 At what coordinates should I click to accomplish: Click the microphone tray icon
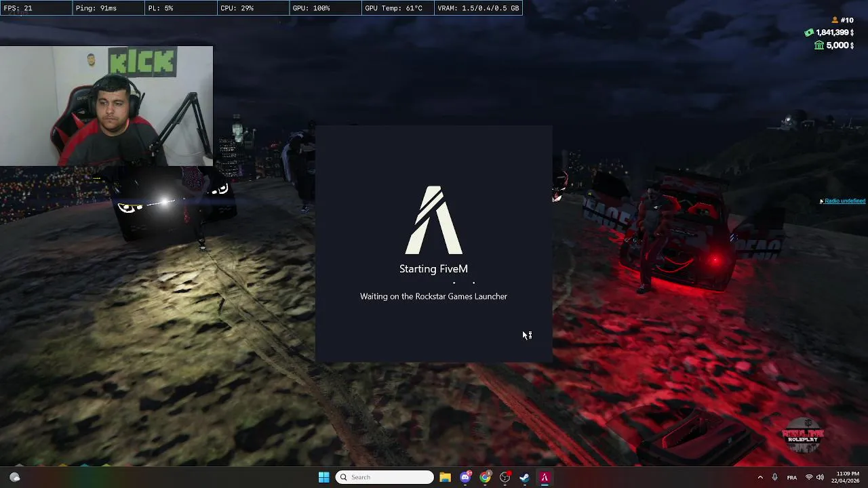(774, 477)
